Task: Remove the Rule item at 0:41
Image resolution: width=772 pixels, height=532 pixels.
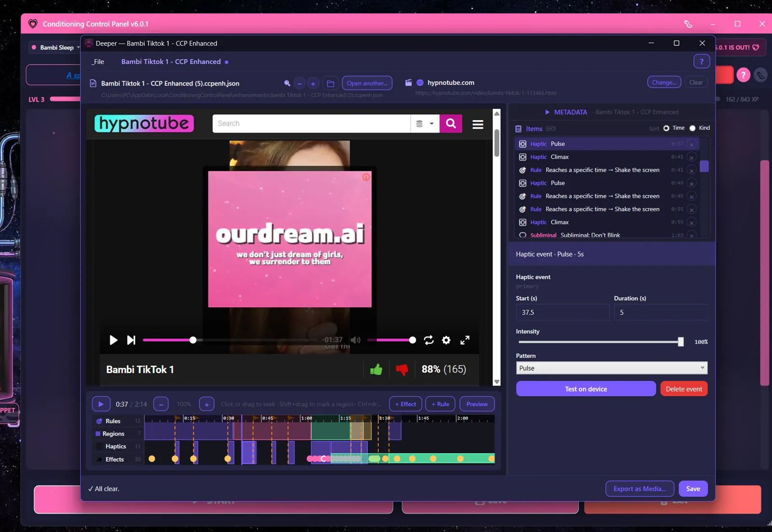Action: pos(691,170)
